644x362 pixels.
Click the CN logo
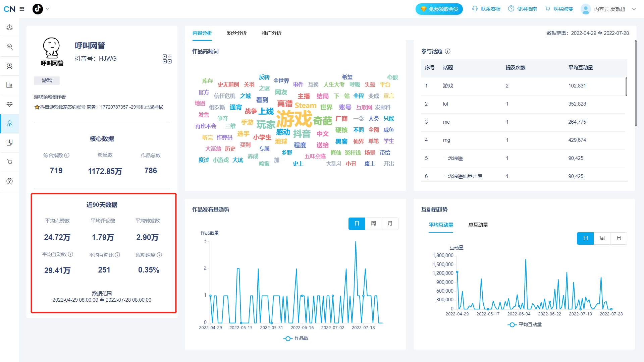(9, 9)
